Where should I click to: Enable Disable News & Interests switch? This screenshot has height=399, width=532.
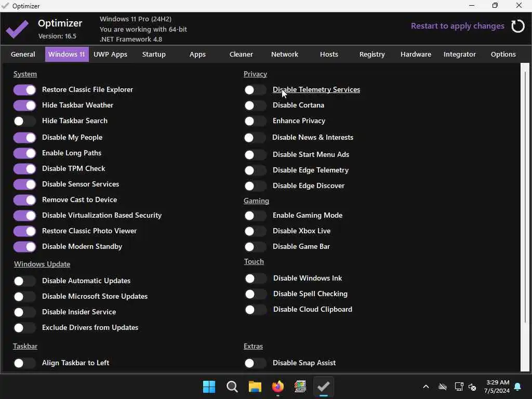tap(255, 138)
